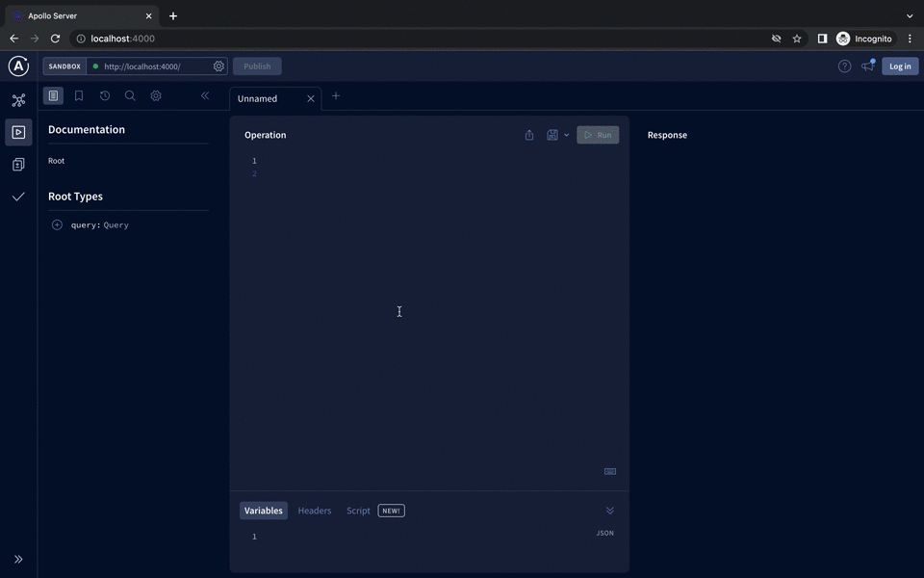Open search with the magnifier icon
The height and width of the screenshot is (578, 924).
click(130, 95)
